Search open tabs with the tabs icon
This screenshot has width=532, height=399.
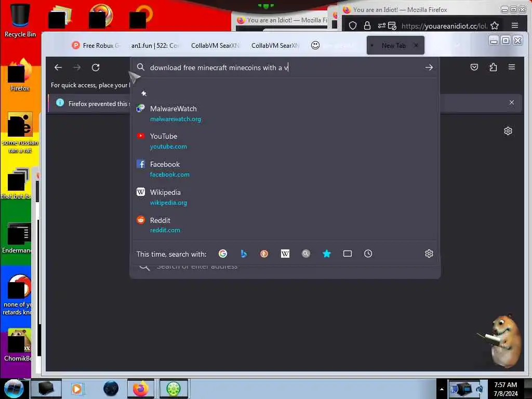348,254
